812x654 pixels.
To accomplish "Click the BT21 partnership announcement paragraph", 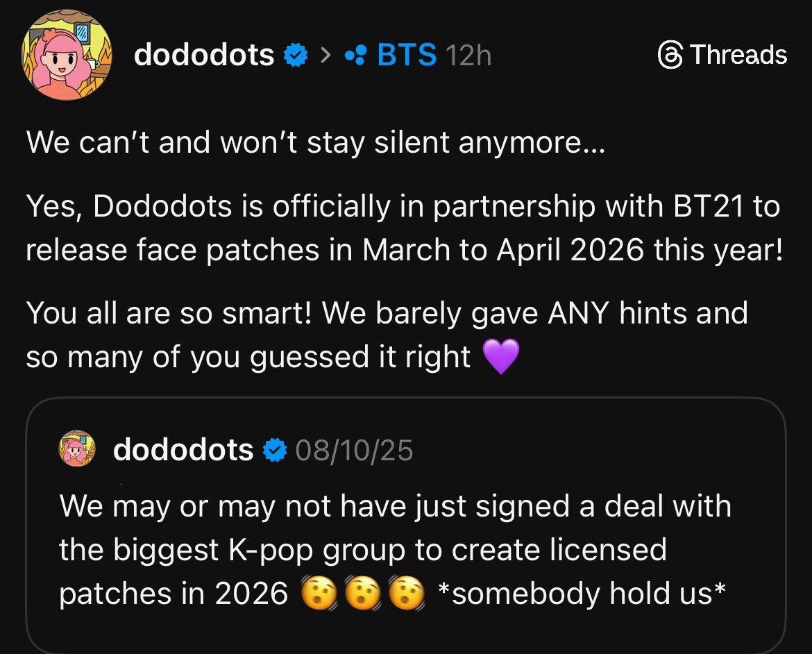I will pyautogui.click(x=403, y=228).
